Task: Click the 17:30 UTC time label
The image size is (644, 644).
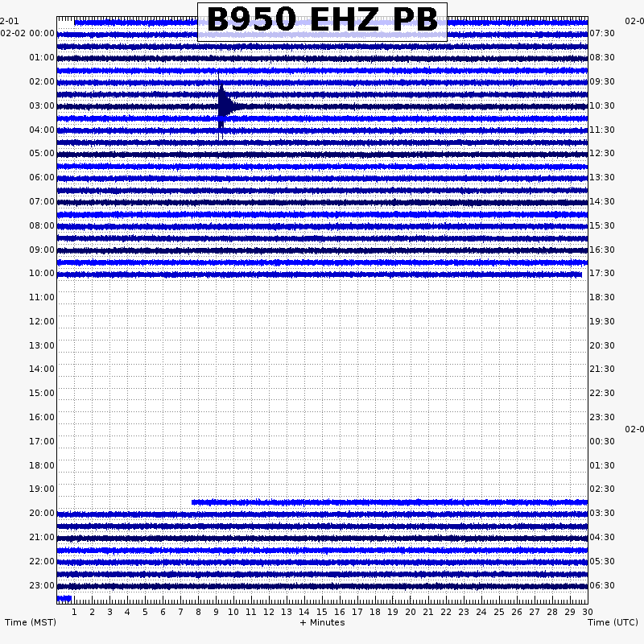Action: tap(602, 274)
